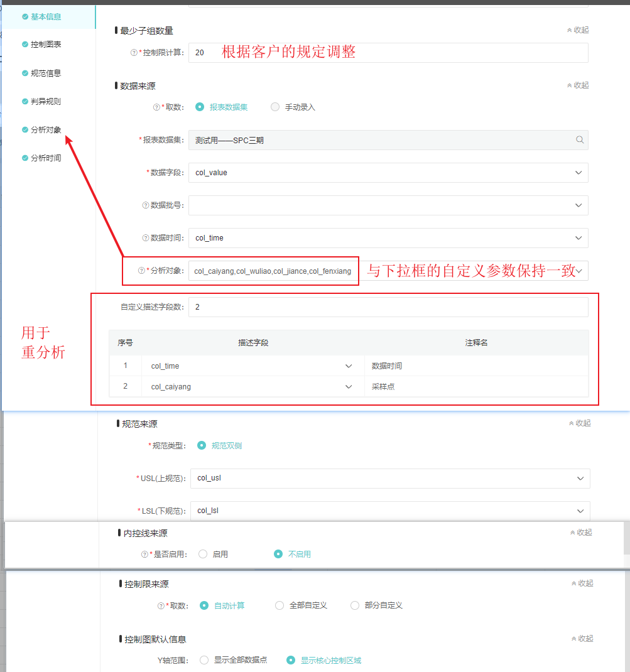Go to 规范信息 sidebar item

[46, 73]
